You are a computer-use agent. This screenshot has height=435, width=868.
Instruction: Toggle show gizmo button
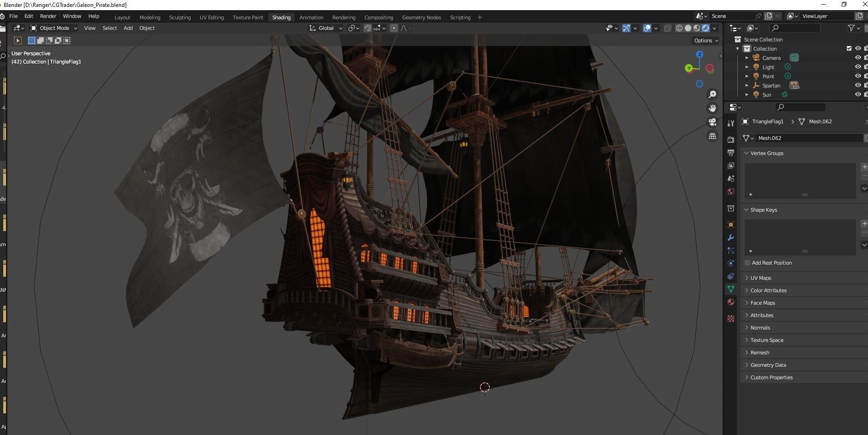point(626,28)
